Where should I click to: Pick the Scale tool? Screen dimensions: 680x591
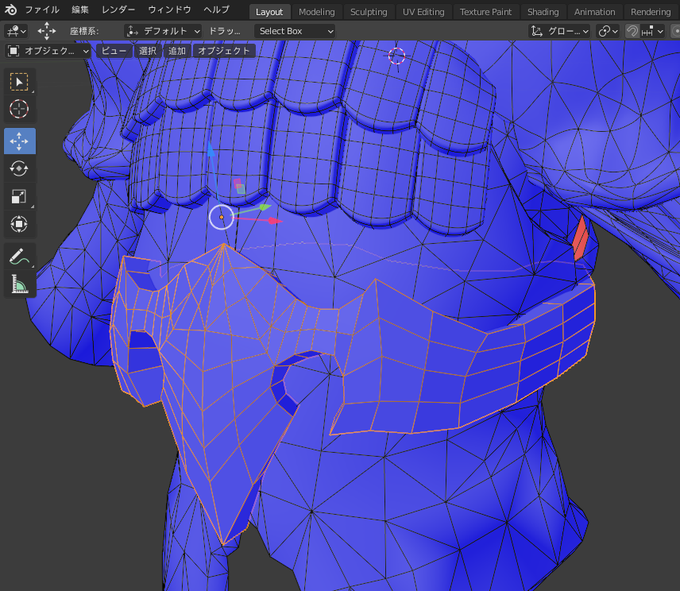(x=20, y=196)
